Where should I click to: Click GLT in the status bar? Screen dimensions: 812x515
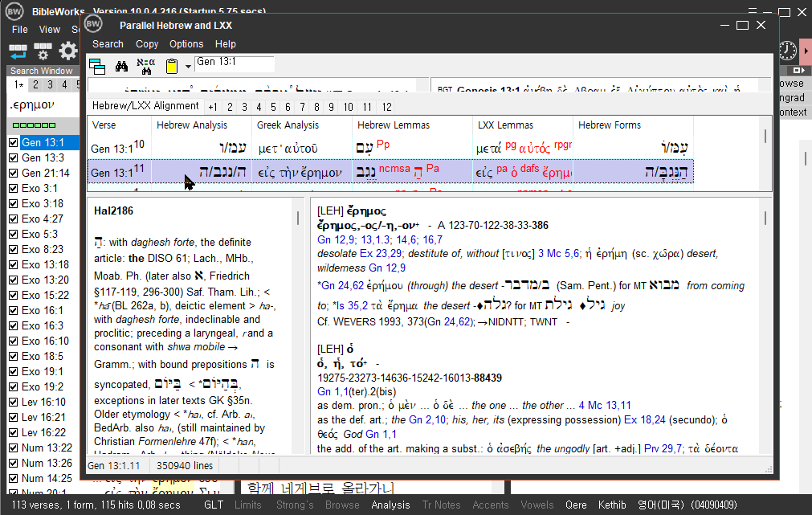[x=214, y=505]
